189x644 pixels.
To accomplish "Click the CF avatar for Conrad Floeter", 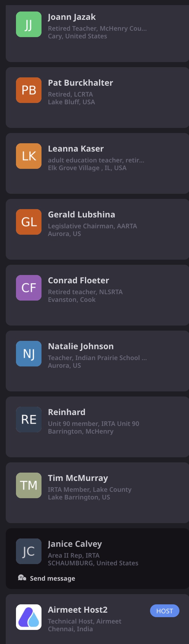I will click(29, 288).
